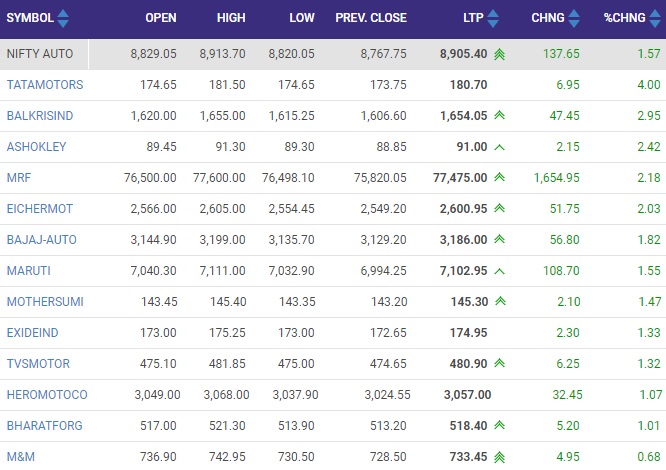Open the TVSMOTOR stock link
Screen dimensions: 666x470
click(38, 363)
